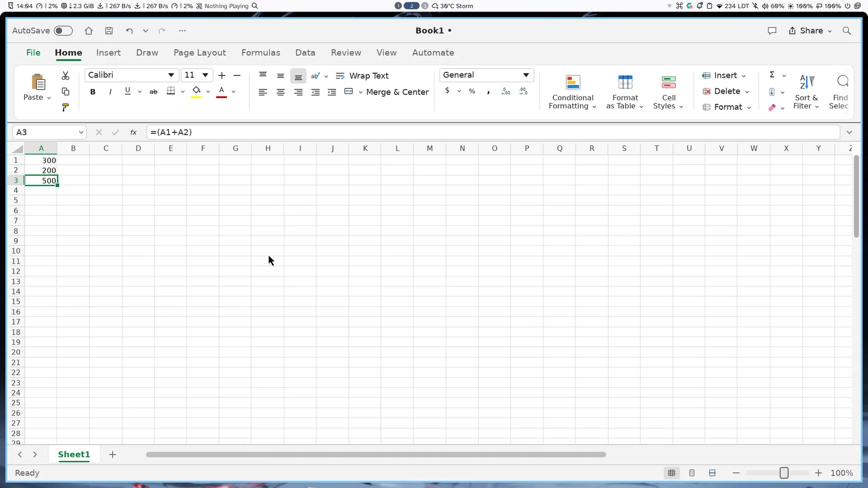
Task: Open the Formulas ribbon tab
Action: pyautogui.click(x=261, y=53)
